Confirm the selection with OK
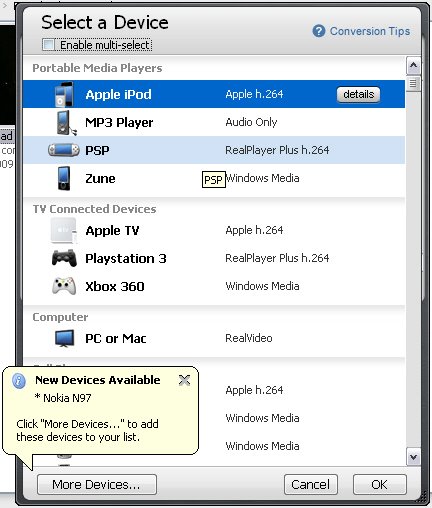Image resolution: width=432 pixels, height=508 pixels. point(380,484)
